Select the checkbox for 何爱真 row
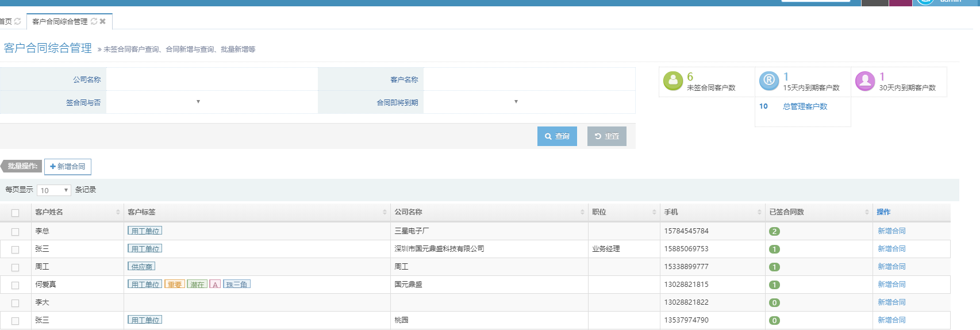The image size is (980, 330). (x=16, y=285)
